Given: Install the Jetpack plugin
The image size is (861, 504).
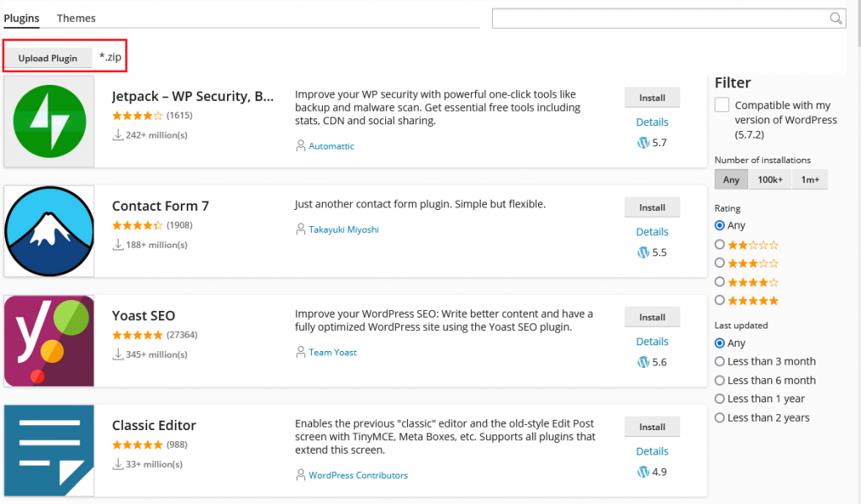Looking at the screenshot, I should pyautogui.click(x=652, y=97).
